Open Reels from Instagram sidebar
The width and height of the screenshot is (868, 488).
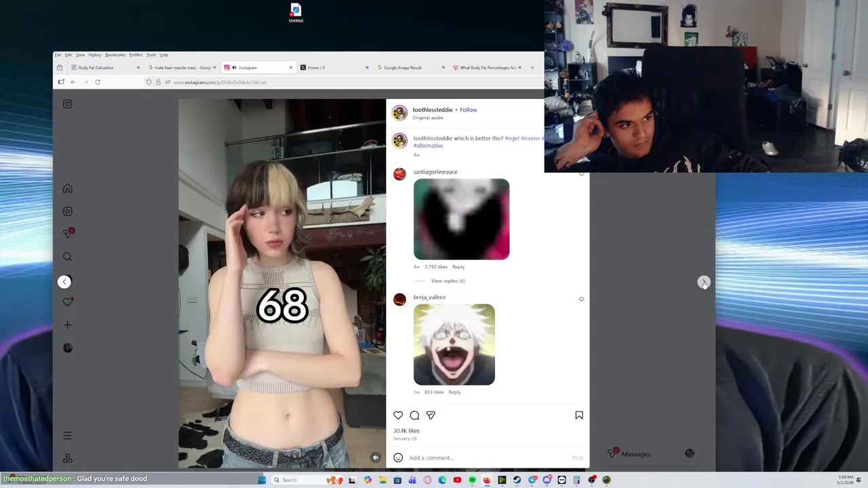[x=67, y=211]
